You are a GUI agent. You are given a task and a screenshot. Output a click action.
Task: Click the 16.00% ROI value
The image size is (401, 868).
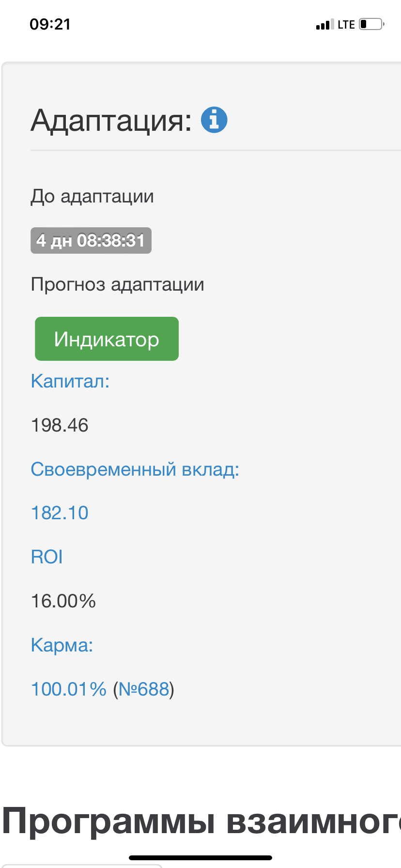(63, 601)
